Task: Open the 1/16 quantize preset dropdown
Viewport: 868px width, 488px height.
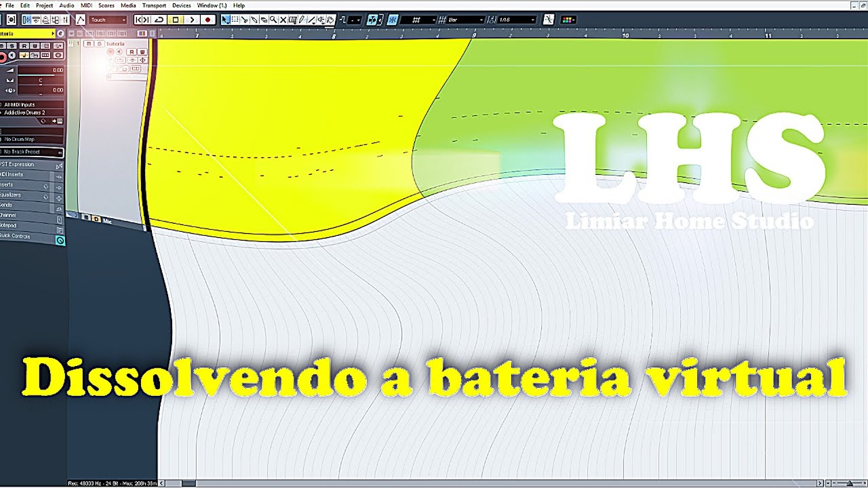Action: coord(517,20)
